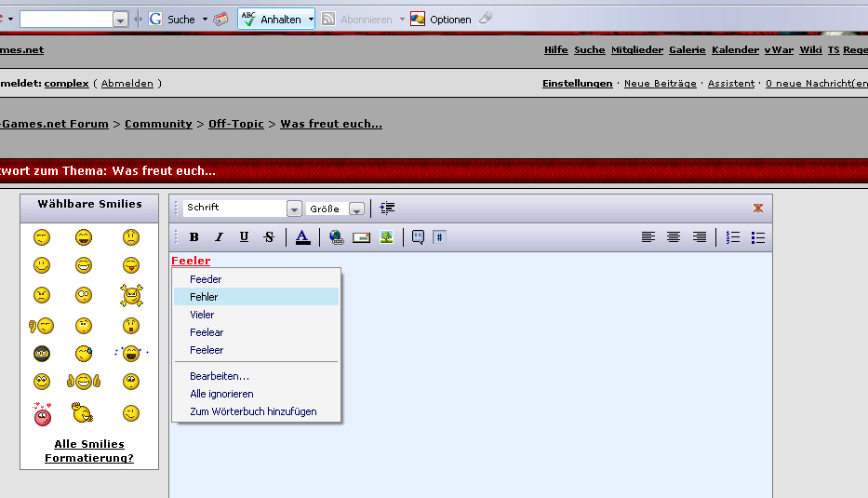This screenshot has height=498, width=868.
Task: Open Google toolbar Optionen
Action: click(x=441, y=20)
